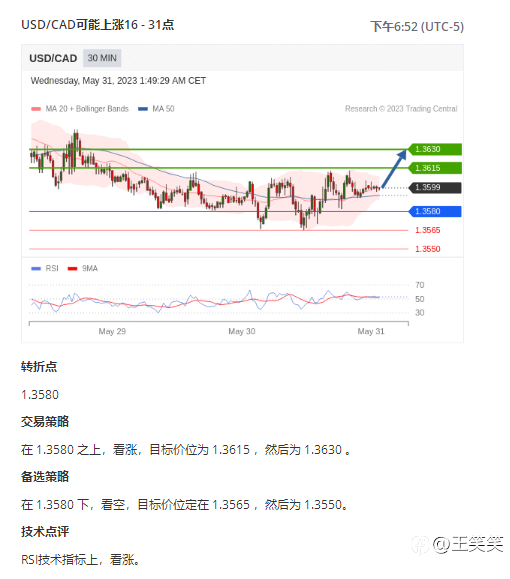Click the 转折点 heading

(x=39, y=367)
